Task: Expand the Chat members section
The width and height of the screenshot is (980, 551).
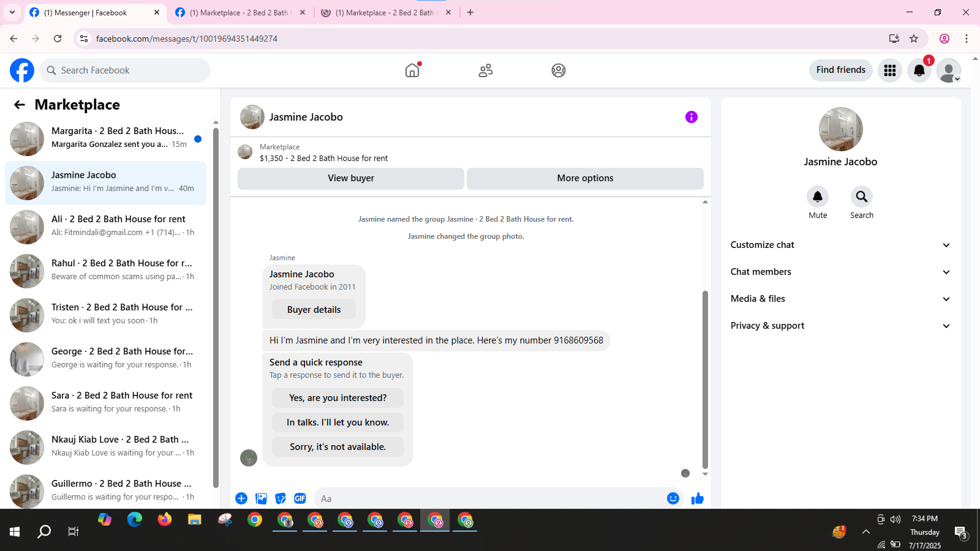Action: [x=840, y=272]
